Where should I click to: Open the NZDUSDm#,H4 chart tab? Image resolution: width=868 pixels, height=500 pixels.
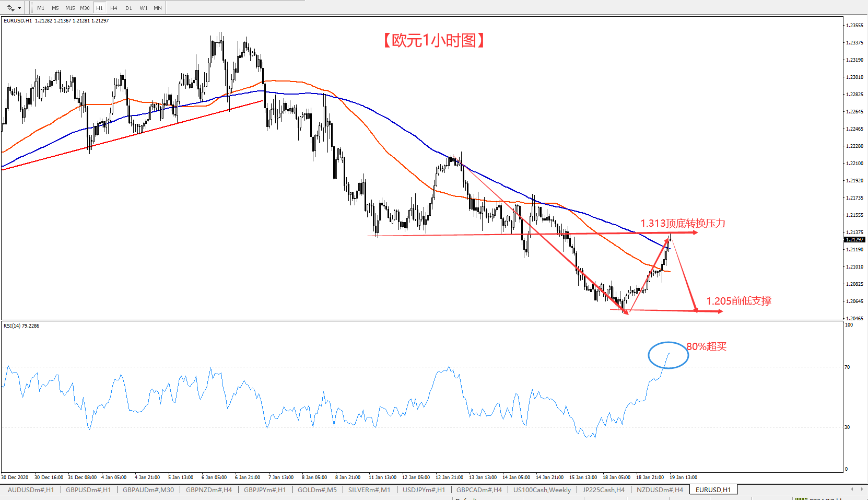[x=660, y=490]
